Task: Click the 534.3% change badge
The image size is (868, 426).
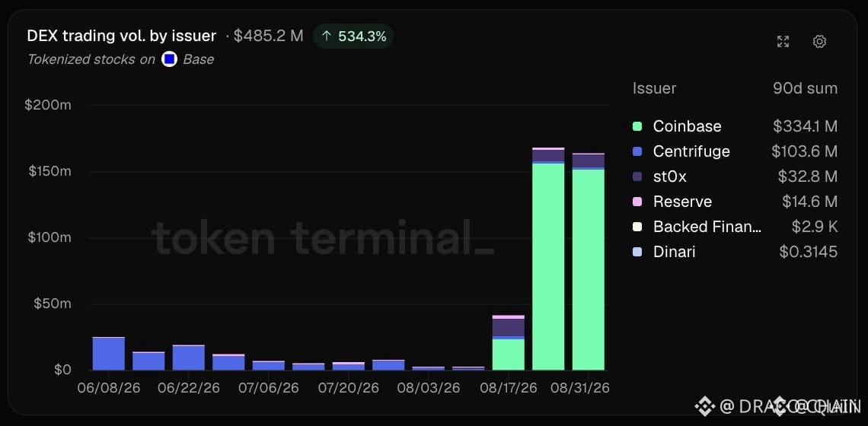Action: (353, 37)
